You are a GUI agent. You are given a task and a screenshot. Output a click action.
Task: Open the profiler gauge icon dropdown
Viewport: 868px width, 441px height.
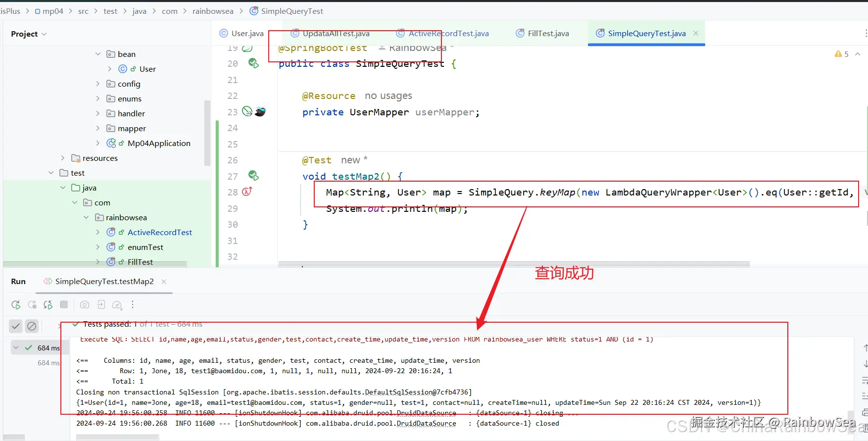(117, 305)
